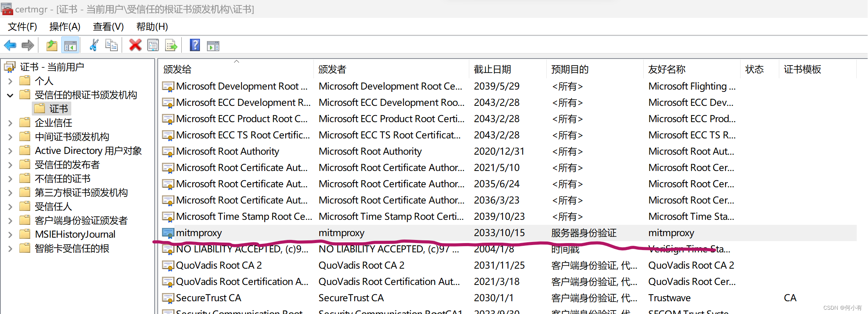Expand the 不信任的证书 node
The width and height of the screenshot is (868, 314).
pyautogui.click(x=10, y=179)
